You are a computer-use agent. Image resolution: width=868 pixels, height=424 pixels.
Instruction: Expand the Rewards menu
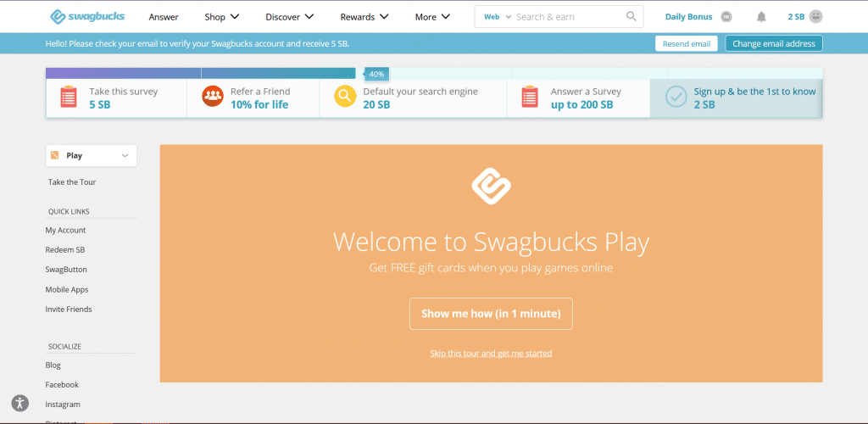tap(364, 17)
